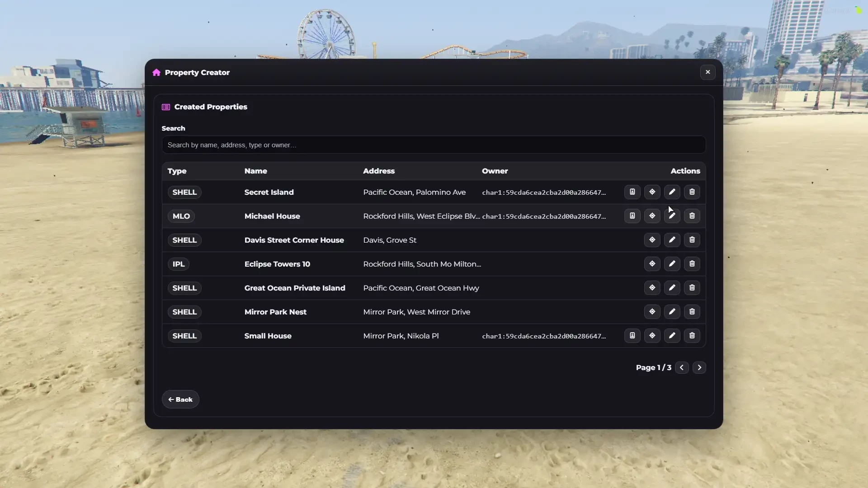Screen dimensions: 868x488
Task: Edit the Mirror Park Nest property
Action: 672,312
